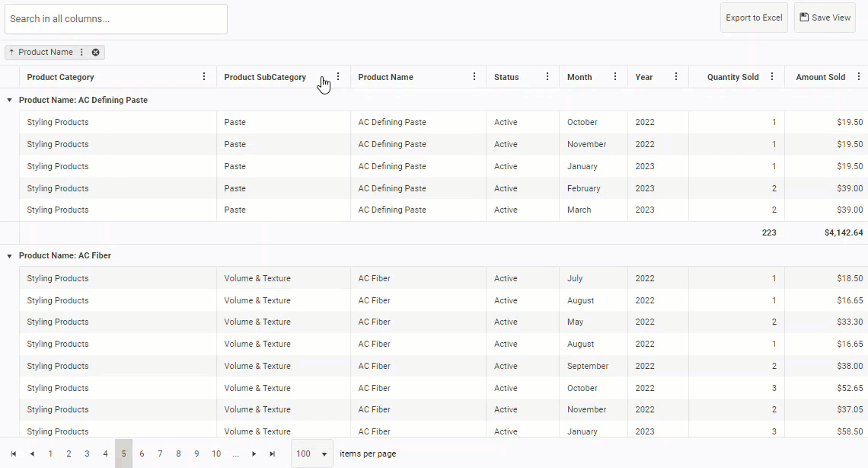Viewport: 868px width, 468px height.
Task: Go to page 10
Action: pos(216,454)
